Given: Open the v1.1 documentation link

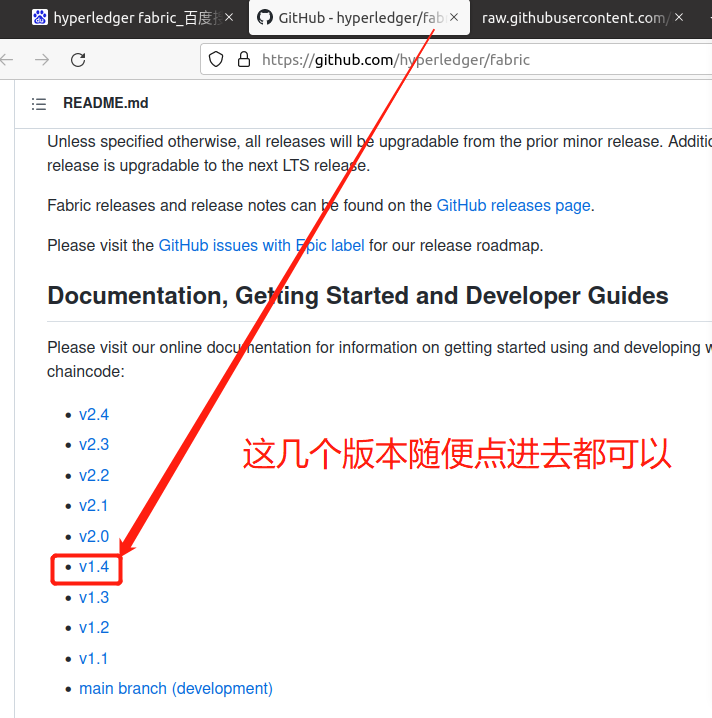Looking at the screenshot, I should coord(93,659).
